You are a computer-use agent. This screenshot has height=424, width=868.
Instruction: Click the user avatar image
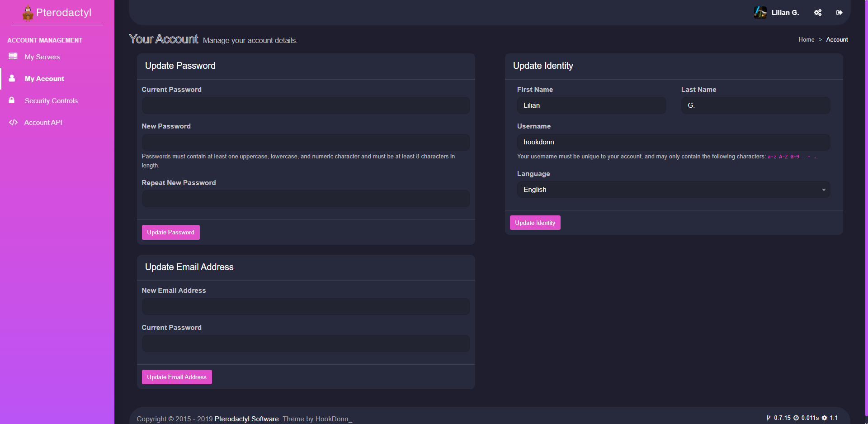(760, 13)
